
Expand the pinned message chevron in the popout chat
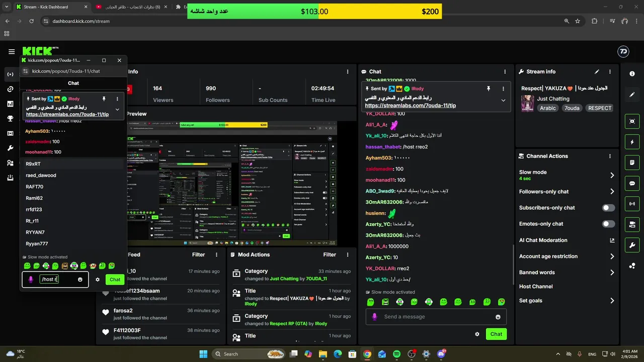tap(117, 109)
